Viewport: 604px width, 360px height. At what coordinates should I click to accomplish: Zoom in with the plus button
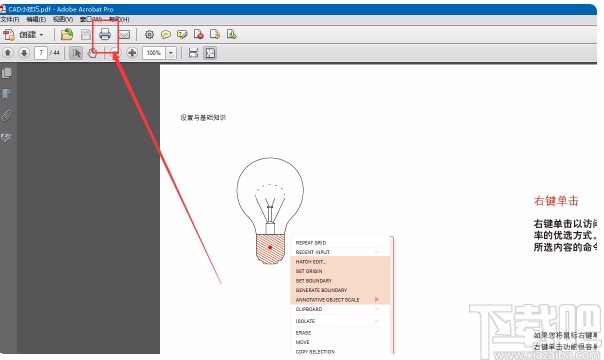click(x=132, y=53)
